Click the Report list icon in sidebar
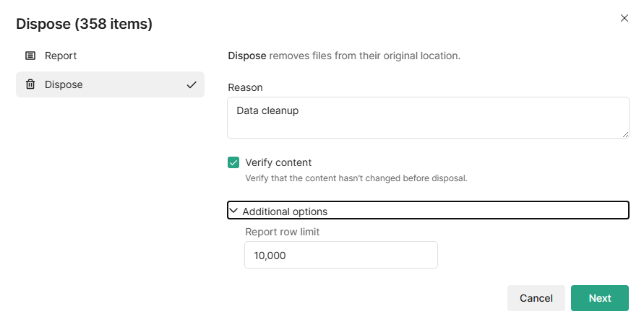Viewport: 644px width, 327px height. click(30, 56)
